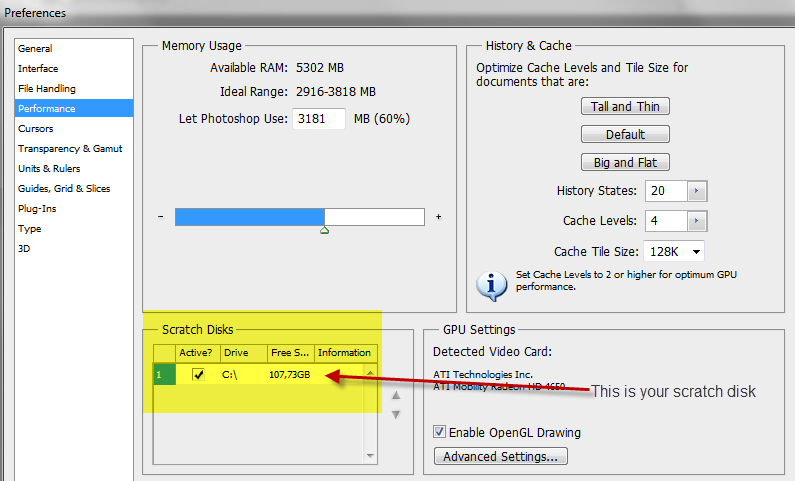This screenshot has height=481, width=795.
Task: Expand the History States dropdown arrow
Action: pos(697,191)
